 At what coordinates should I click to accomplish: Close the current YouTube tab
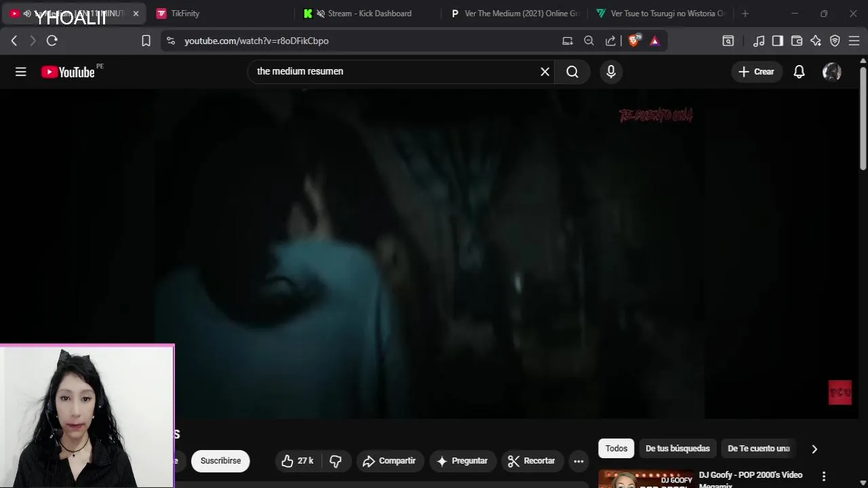click(x=136, y=14)
